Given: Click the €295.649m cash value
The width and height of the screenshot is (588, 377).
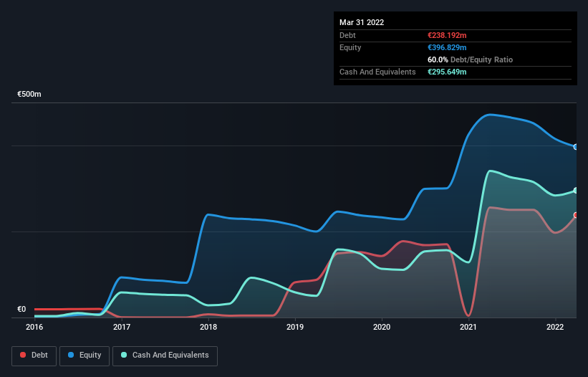Looking at the screenshot, I should [447, 72].
